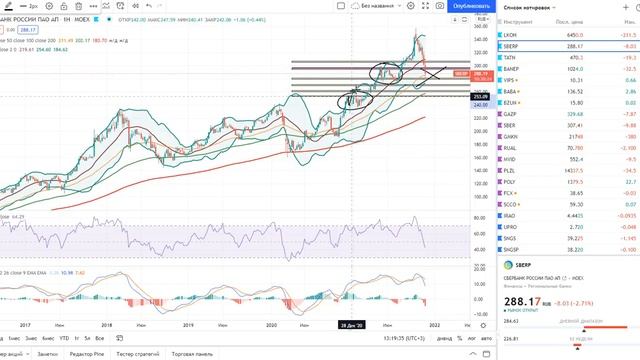Viewport: 640px width, 360px height.
Task: Redo the last undone action
Action: click(x=160, y=6)
